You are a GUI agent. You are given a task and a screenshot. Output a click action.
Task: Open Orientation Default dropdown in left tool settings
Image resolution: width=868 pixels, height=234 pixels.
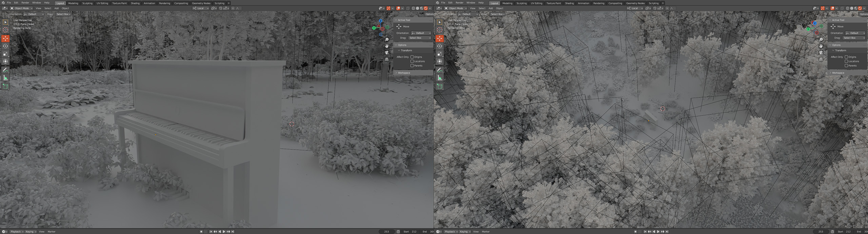point(34,14)
